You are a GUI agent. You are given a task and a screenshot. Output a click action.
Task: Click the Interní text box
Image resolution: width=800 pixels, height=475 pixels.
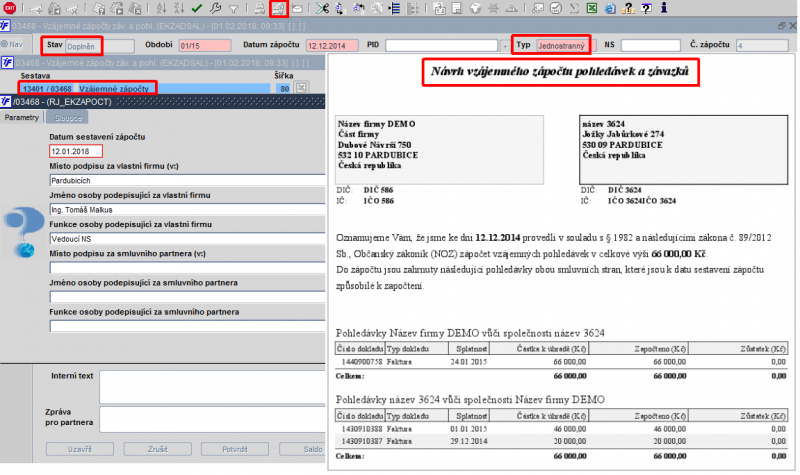[x=212, y=387]
